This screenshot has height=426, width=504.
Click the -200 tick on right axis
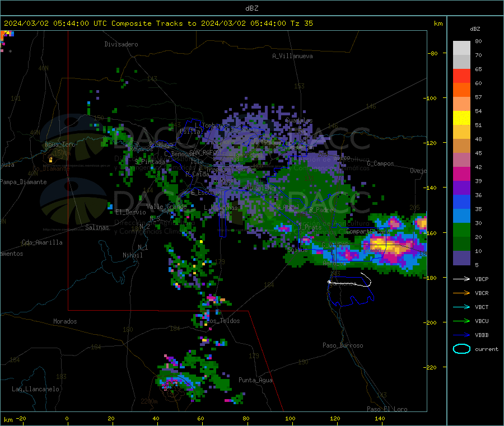[x=431, y=322]
